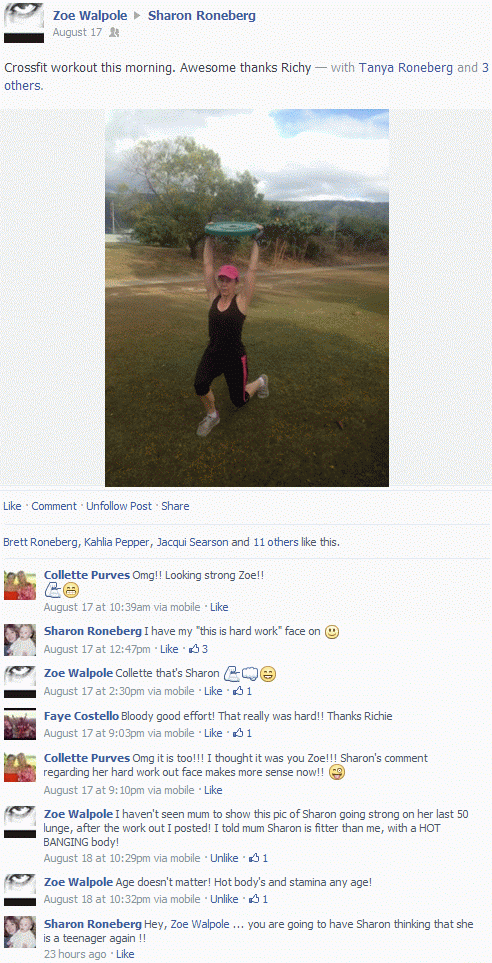Toggle Unfollow Post under the photo
The image size is (492, 963).
119,506
